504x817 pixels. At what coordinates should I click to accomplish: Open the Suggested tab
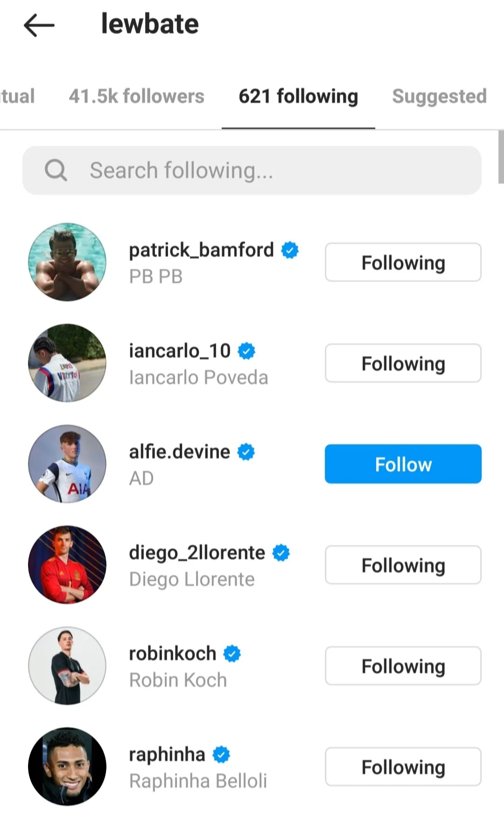point(439,96)
